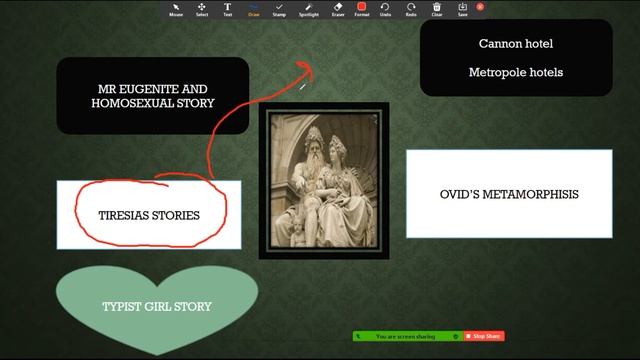
Task: Click the Stop Share button
Action: pos(484,336)
